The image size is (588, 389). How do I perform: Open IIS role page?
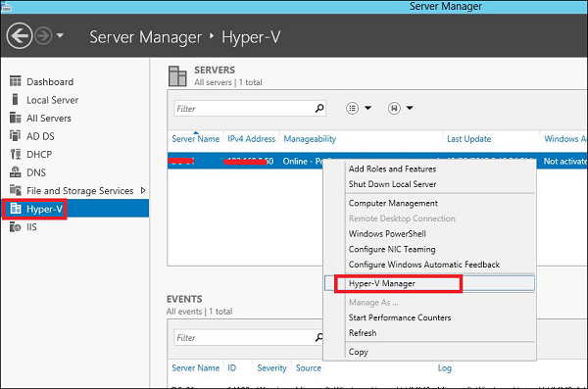(31, 227)
